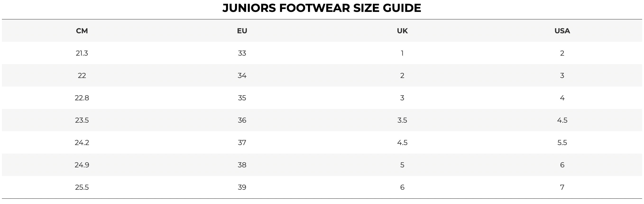Click the EU size 38 cell
Image resolution: width=644 pixels, height=204 pixels.
click(x=242, y=165)
